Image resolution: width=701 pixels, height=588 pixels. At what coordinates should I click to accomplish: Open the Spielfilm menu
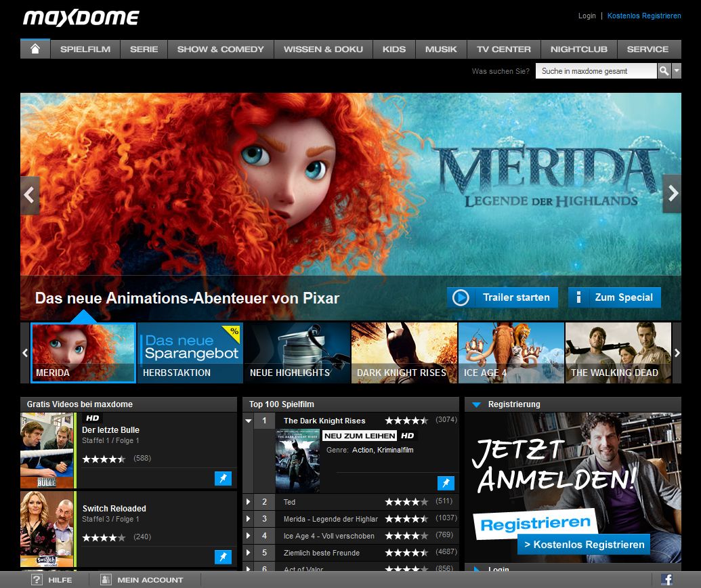tap(85, 49)
